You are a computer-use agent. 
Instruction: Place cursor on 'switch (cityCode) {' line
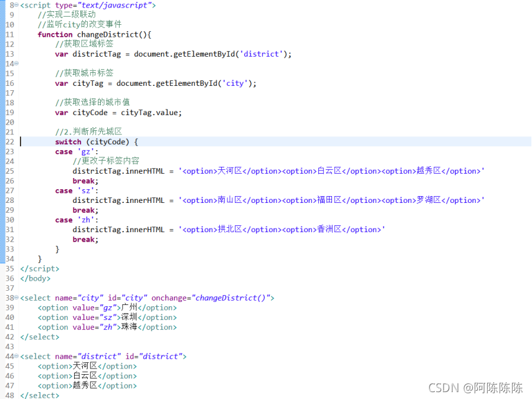(97, 142)
